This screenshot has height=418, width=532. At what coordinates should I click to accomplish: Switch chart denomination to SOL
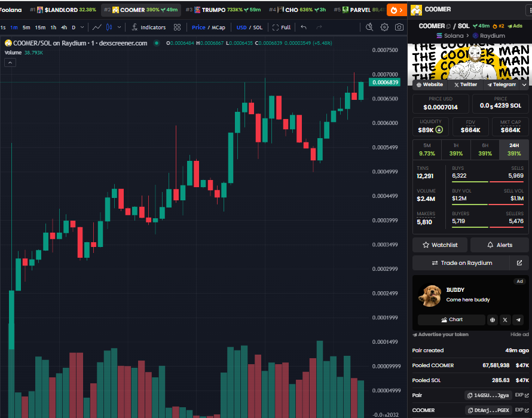(x=258, y=28)
